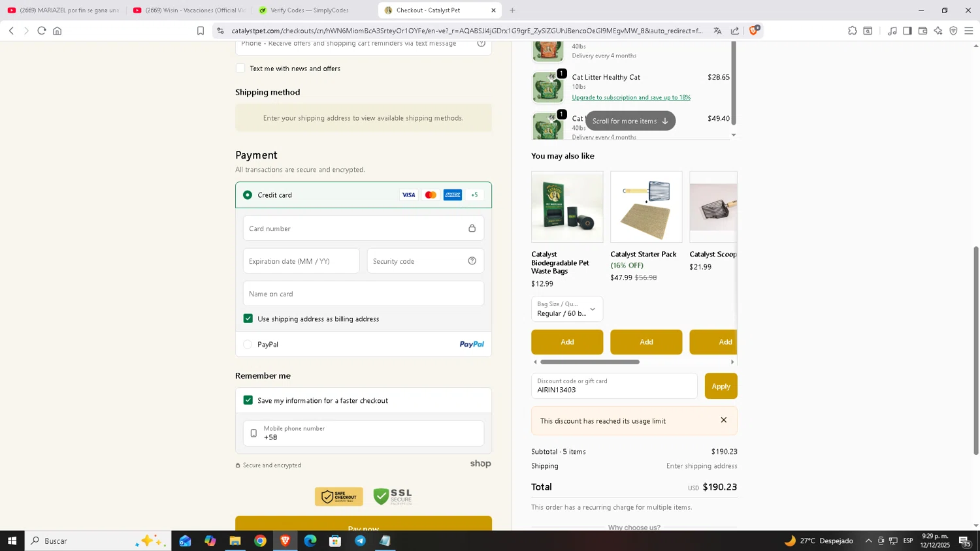The height and width of the screenshot is (551, 980).
Task: Open a new browser tab
Action: (x=512, y=10)
